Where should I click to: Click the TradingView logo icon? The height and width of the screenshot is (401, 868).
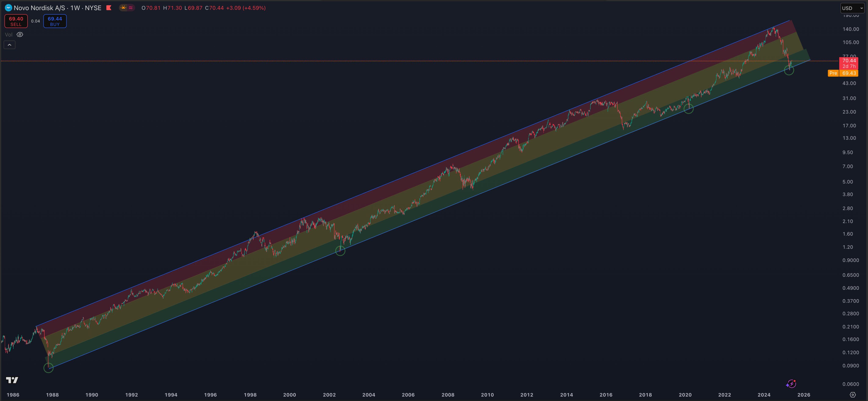coord(12,380)
